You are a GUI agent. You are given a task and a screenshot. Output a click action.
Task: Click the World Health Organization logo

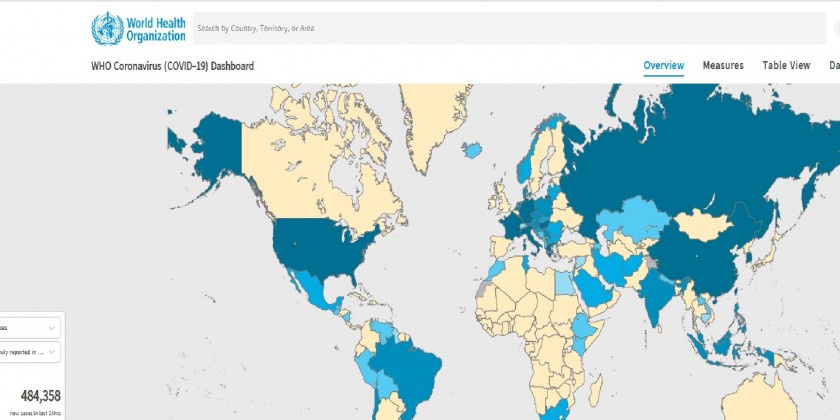click(x=138, y=28)
